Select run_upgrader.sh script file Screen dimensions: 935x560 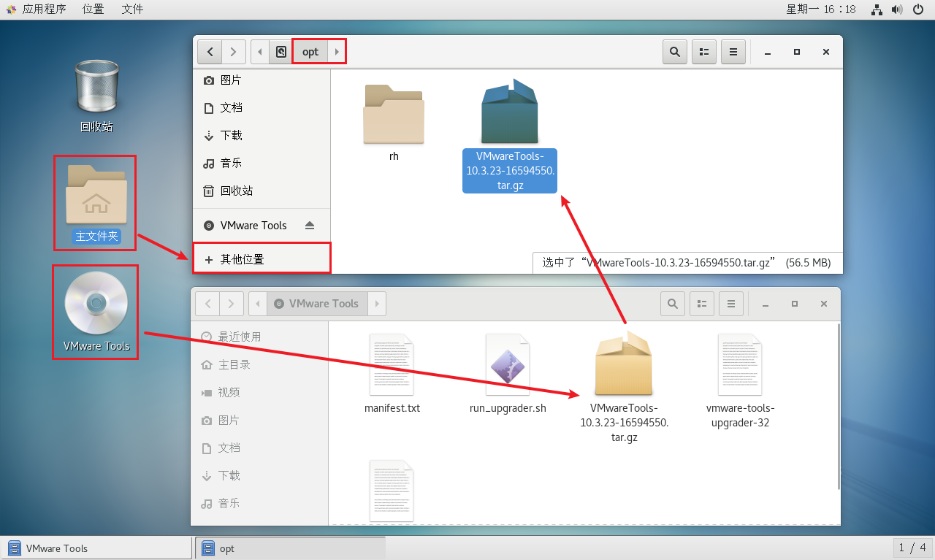pos(508,374)
